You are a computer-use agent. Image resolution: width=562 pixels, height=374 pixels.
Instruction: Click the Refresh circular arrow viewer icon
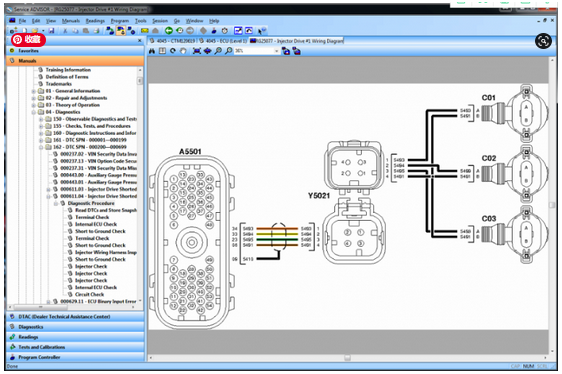tap(173, 51)
